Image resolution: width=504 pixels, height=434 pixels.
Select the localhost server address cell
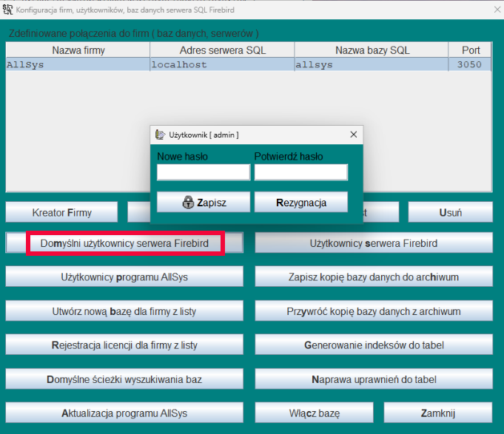[222, 64]
